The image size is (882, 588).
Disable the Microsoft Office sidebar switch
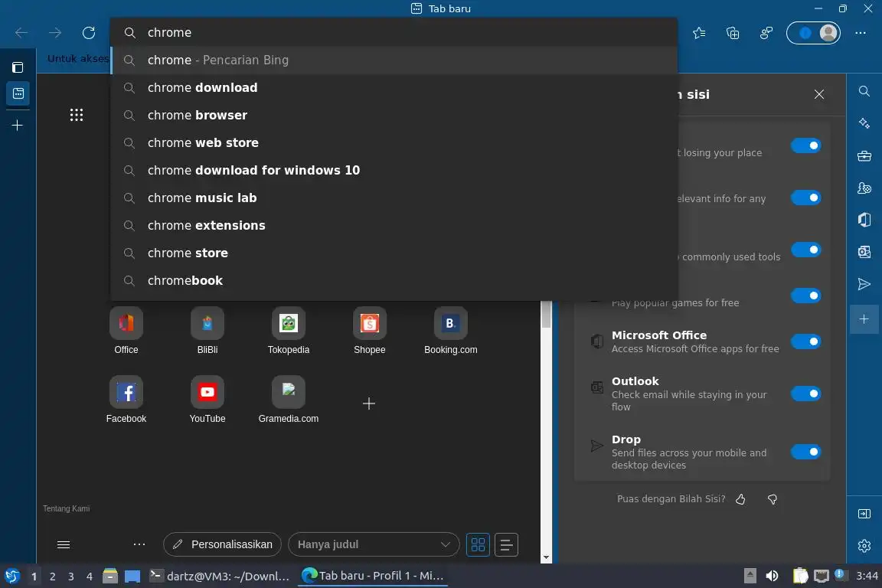click(805, 341)
